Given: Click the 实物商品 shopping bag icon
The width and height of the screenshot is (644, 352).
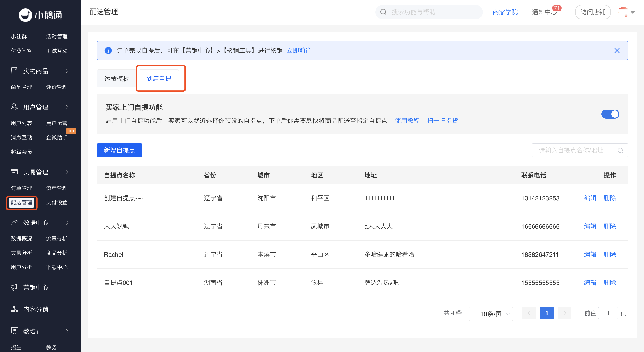Looking at the screenshot, I should 14,71.
